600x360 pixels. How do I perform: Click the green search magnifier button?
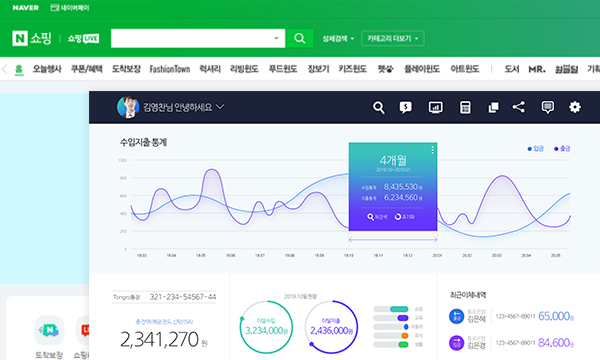300,38
